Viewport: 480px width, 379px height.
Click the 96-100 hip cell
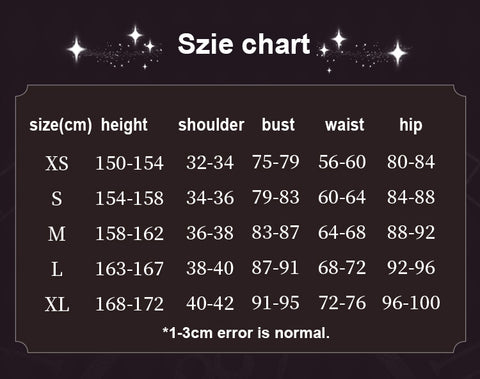click(411, 303)
